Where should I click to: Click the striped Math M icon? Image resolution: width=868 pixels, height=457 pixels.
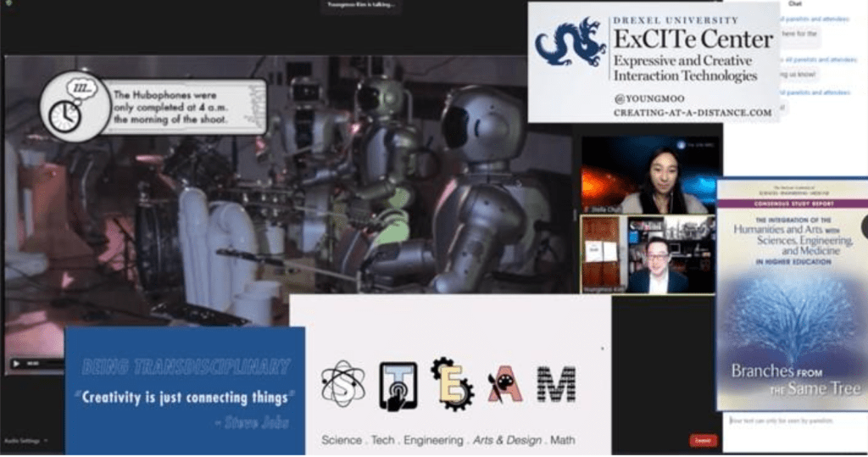[556, 385]
